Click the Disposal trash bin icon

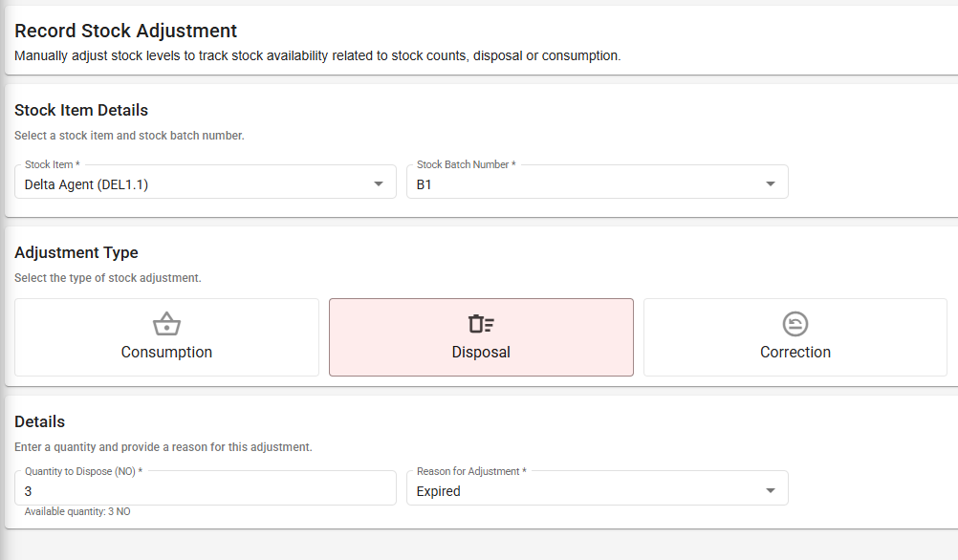pos(481,324)
